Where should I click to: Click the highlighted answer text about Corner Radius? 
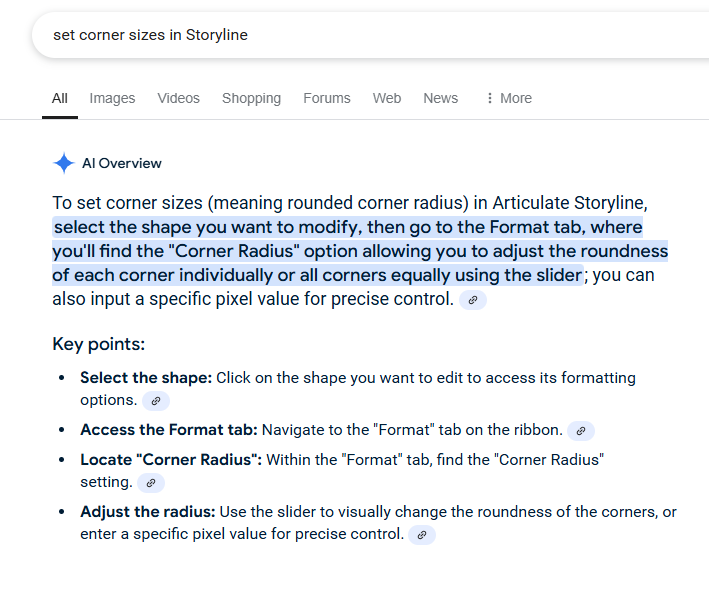[360, 251]
